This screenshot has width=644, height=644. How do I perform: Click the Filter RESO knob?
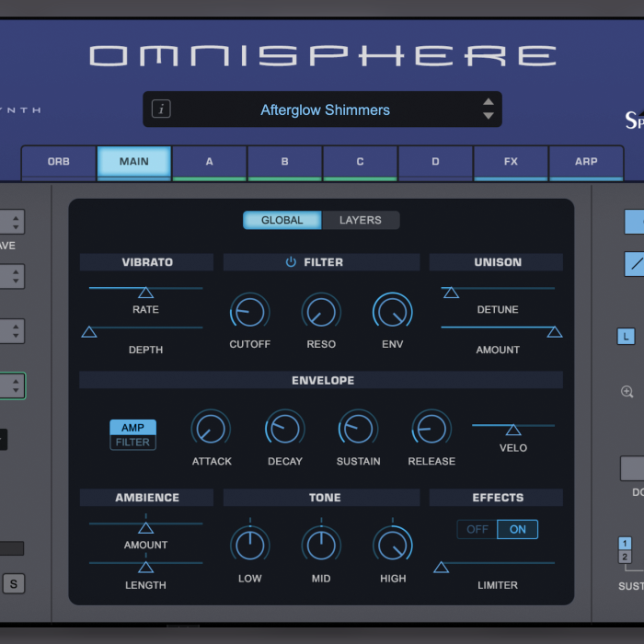click(321, 312)
